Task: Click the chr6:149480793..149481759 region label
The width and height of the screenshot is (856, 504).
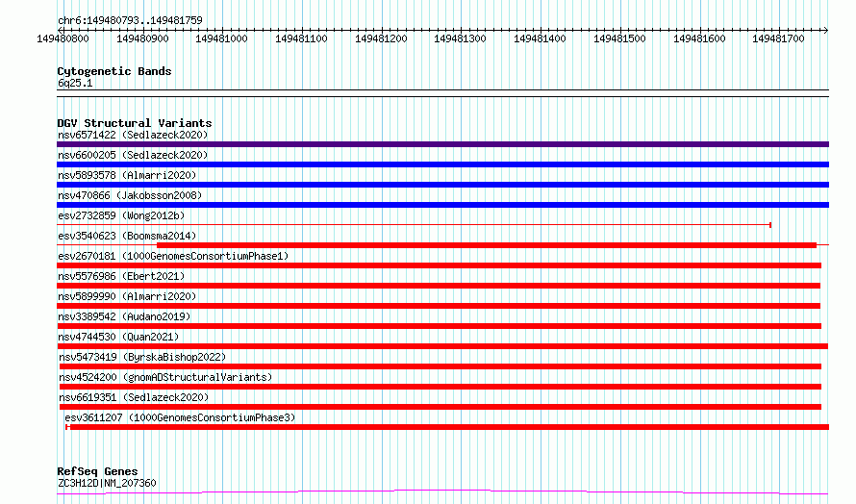Action: (x=130, y=20)
